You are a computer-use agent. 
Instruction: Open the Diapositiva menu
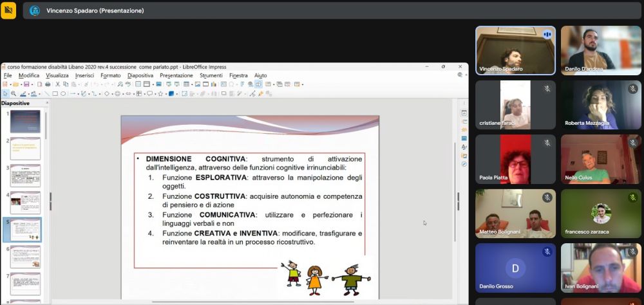click(140, 75)
